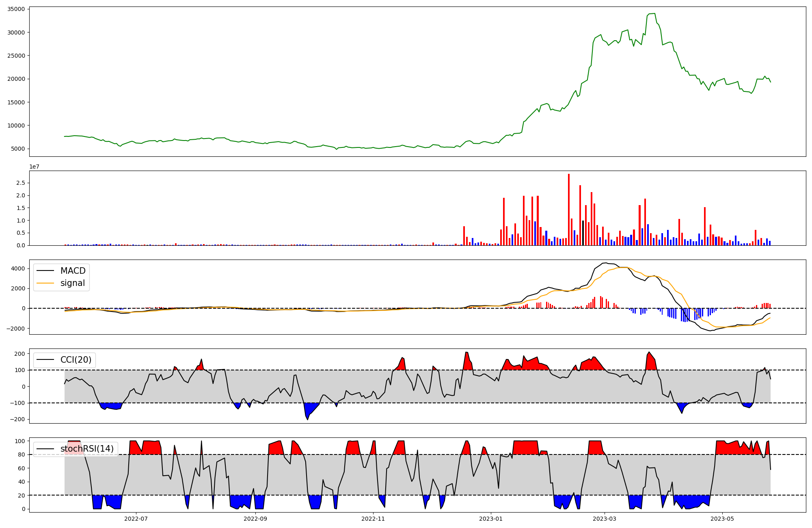The width and height of the screenshot is (812, 528).
Task: Click the signal legend text
Action: pyautogui.click(x=72, y=283)
